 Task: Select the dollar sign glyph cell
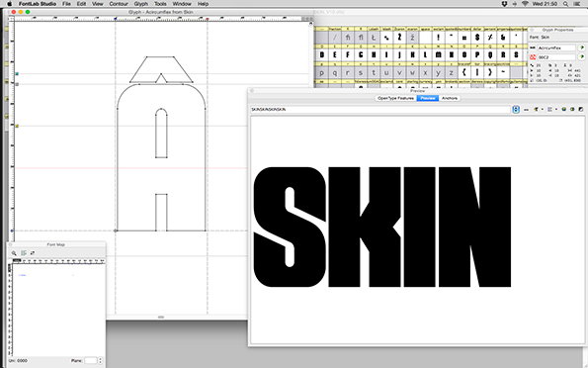[x=477, y=38]
